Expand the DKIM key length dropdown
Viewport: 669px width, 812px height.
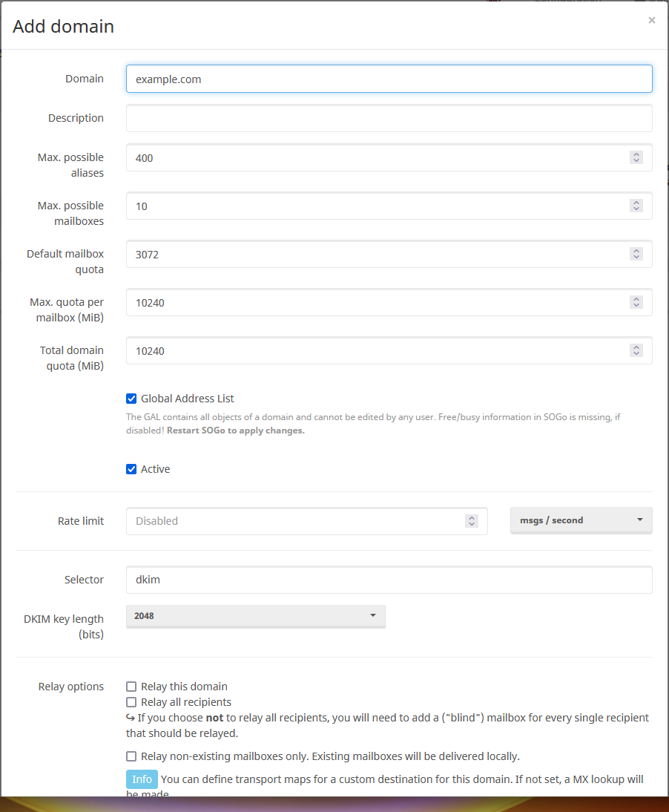coord(255,616)
